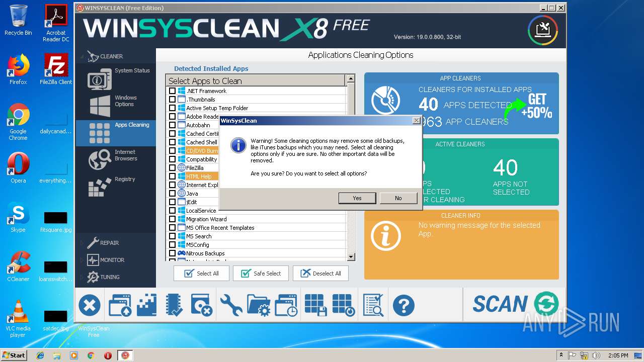The width and height of the screenshot is (644, 362).
Task: Launch Internet Explorer from the taskbar
Action: click(x=40, y=355)
